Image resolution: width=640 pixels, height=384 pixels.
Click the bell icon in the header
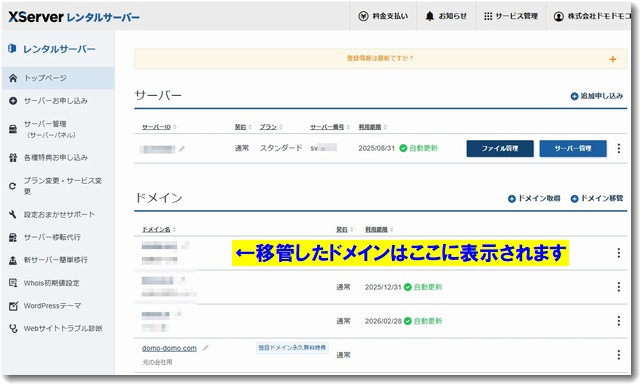click(430, 16)
